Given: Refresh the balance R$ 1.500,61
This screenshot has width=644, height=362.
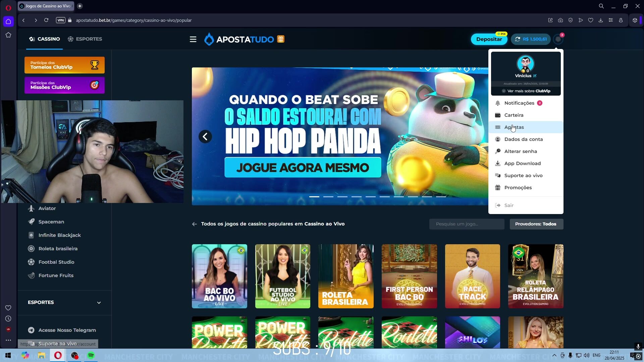Looking at the screenshot, I should [518, 39].
